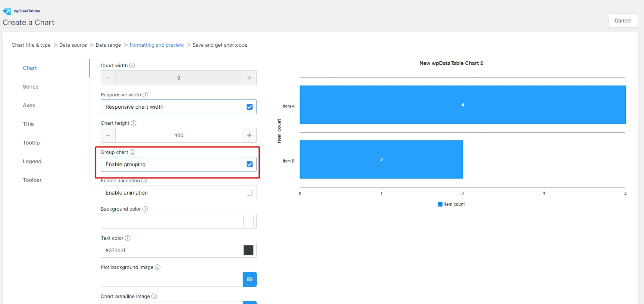Viewport: 644px width, 304px height.
Task: Click Item count legend label
Action: [x=454, y=204]
